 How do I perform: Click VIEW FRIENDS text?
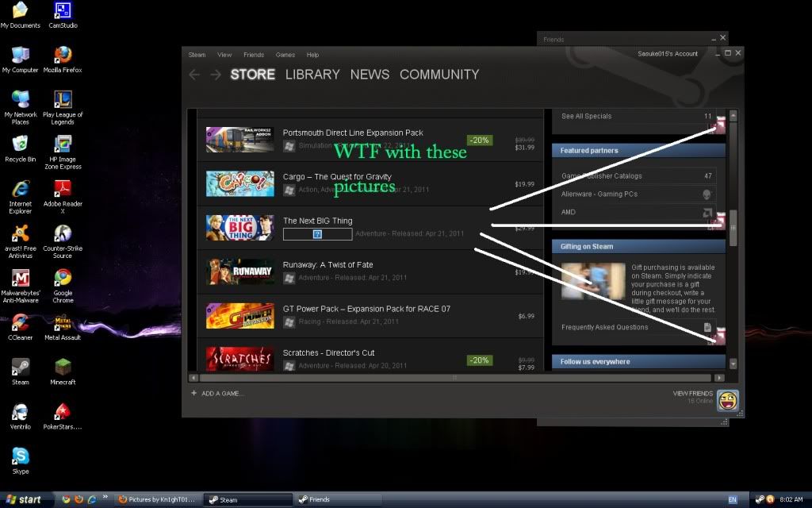coord(693,394)
